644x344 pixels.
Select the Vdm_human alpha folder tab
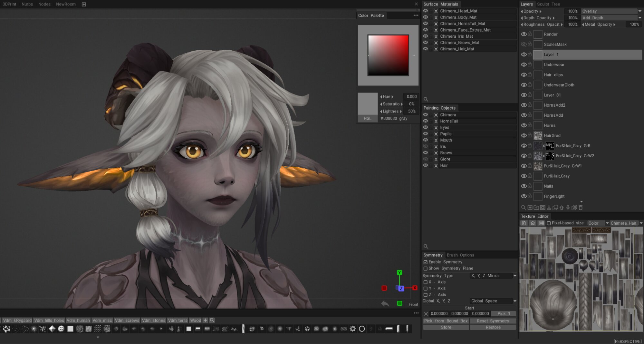78,320
